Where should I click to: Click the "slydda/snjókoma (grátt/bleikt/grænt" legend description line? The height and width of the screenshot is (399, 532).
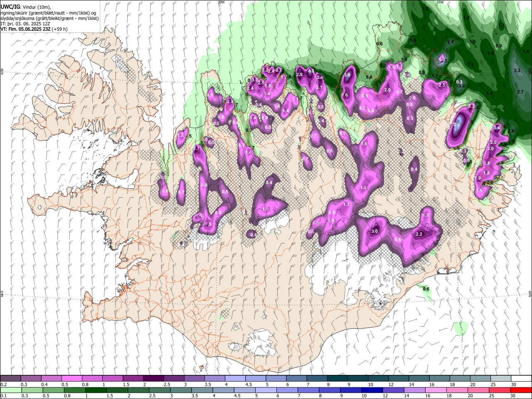click(x=49, y=18)
